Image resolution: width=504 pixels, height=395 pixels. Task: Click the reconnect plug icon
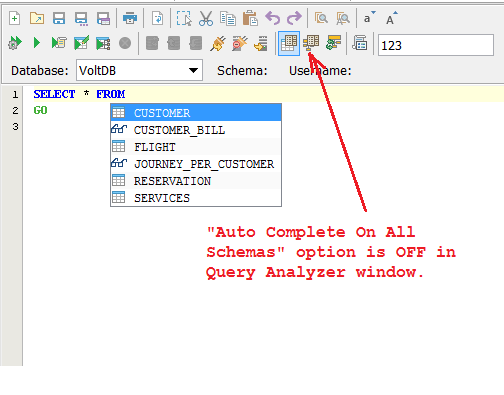tap(218, 43)
